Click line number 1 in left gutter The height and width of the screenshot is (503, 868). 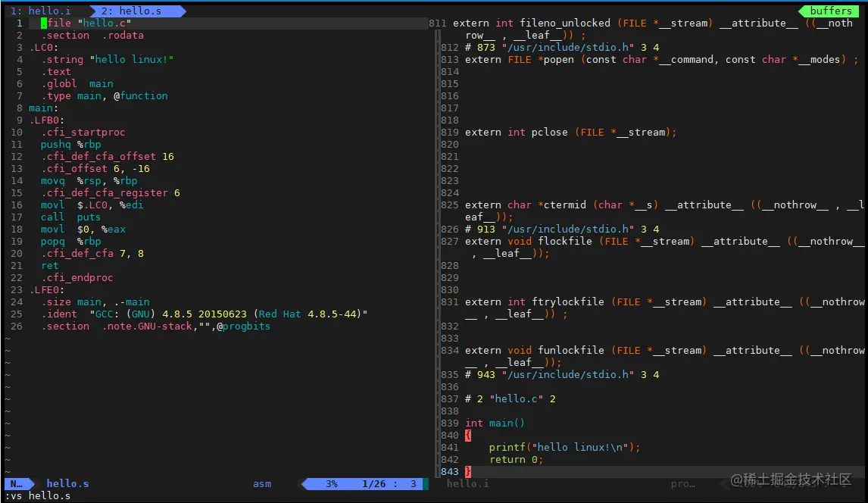pos(20,23)
